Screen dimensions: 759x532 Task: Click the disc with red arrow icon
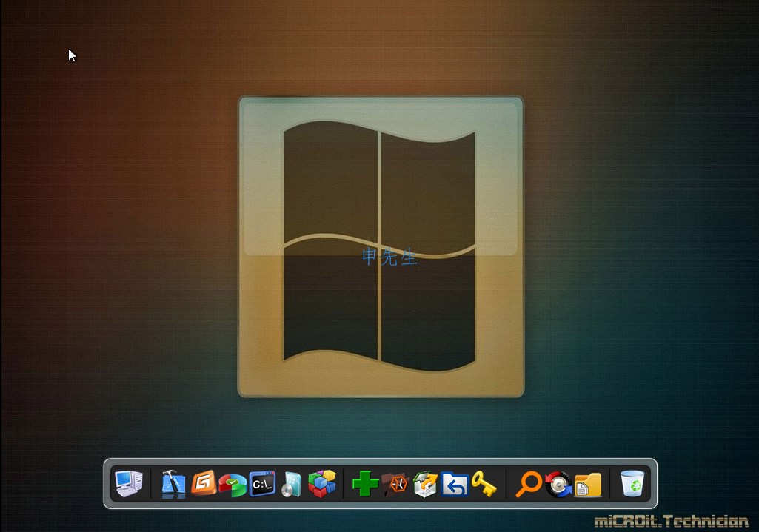click(558, 484)
